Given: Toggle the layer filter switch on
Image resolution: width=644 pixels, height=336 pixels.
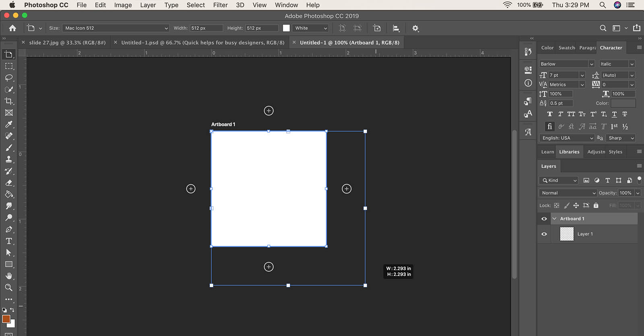Looking at the screenshot, I should coord(639,180).
